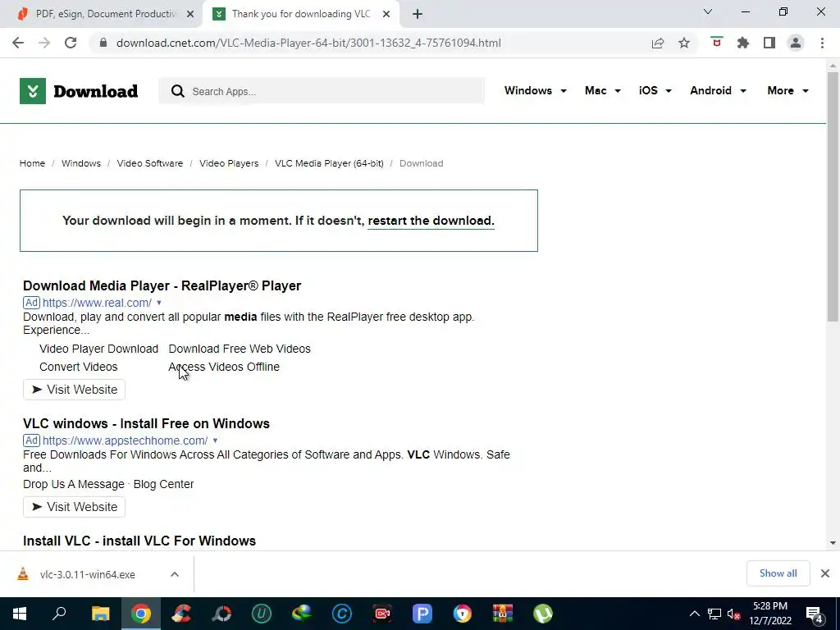Open the notification center icon
Image resolution: width=840 pixels, height=630 pixels.
click(815, 614)
